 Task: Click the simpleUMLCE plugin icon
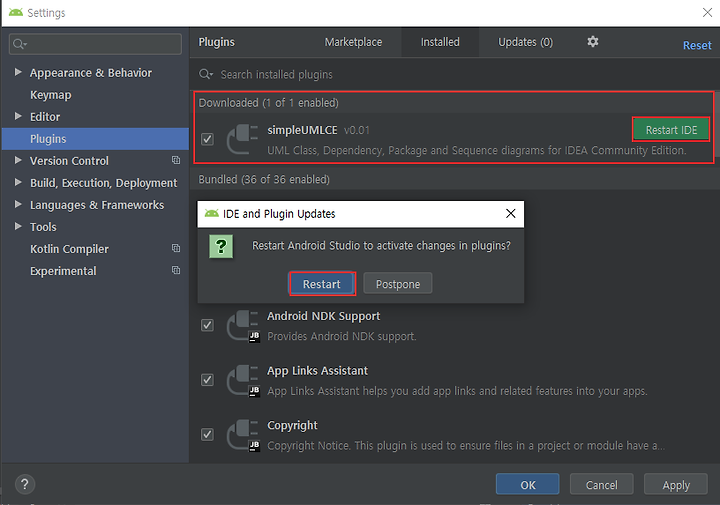(242, 139)
